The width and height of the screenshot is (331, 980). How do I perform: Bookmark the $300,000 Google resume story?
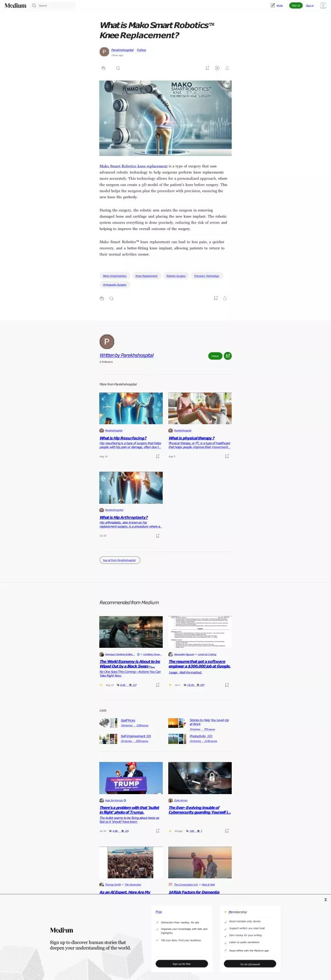[x=227, y=685]
